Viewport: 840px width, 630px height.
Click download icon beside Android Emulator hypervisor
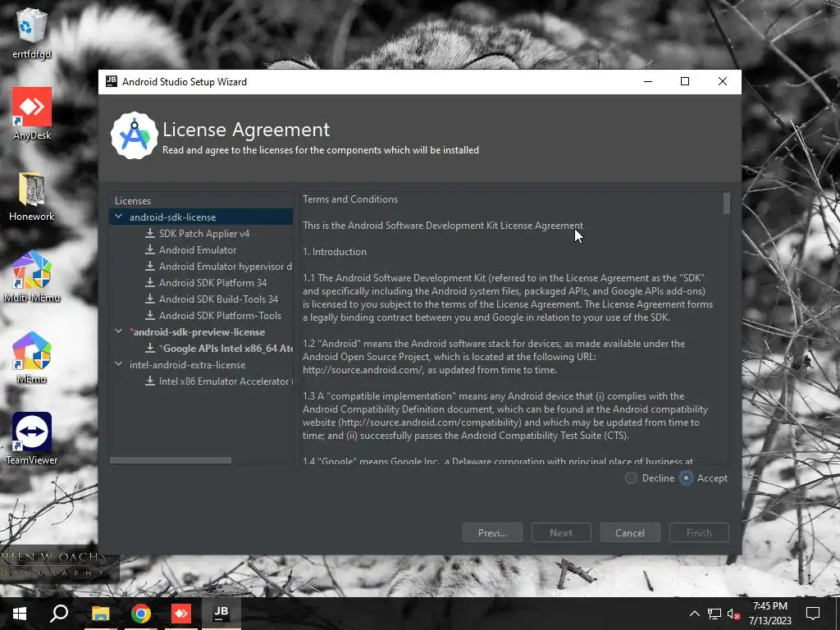tap(150, 267)
